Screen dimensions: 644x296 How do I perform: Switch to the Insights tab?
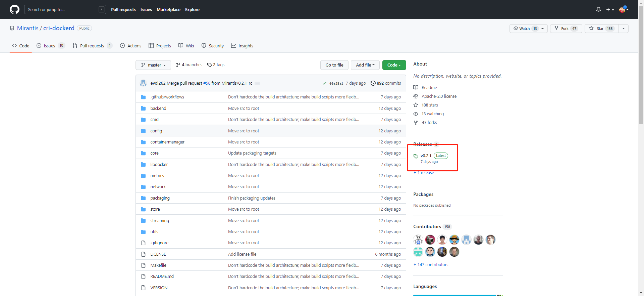(242, 46)
